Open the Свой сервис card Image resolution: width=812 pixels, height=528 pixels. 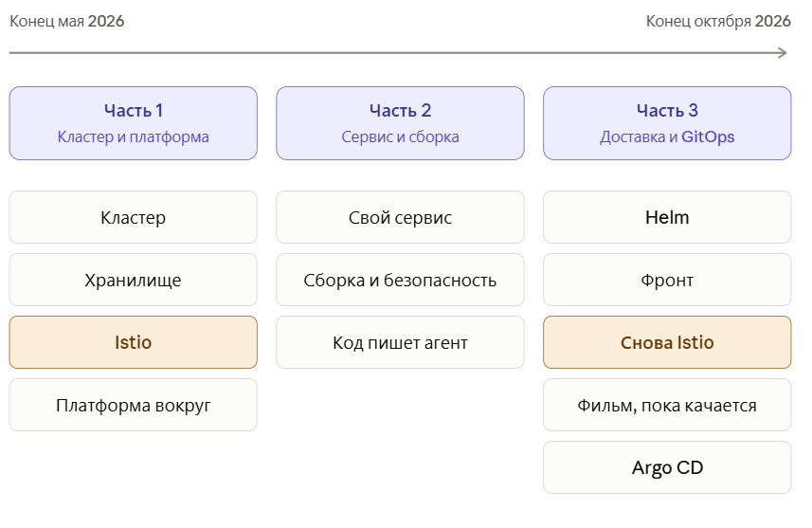point(400,217)
